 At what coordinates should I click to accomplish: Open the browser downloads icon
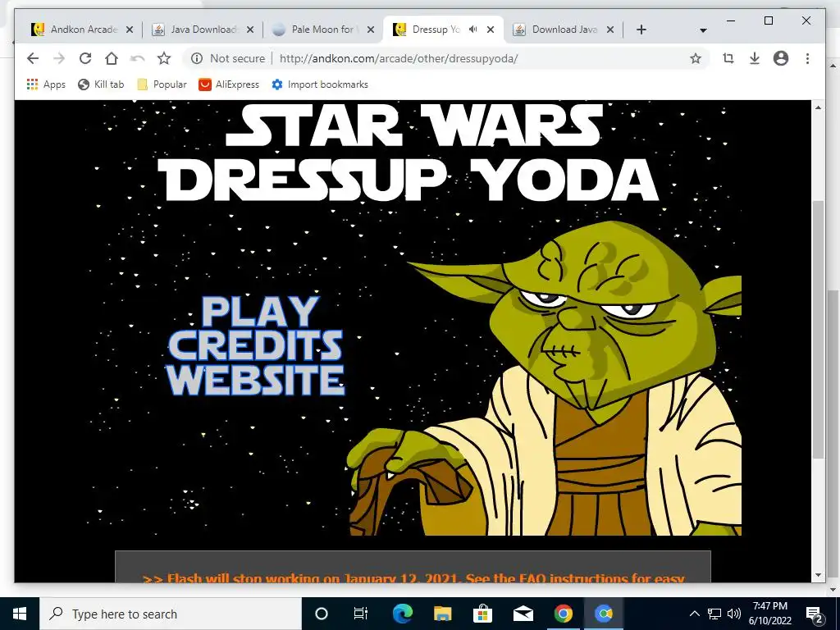pyautogui.click(x=755, y=58)
